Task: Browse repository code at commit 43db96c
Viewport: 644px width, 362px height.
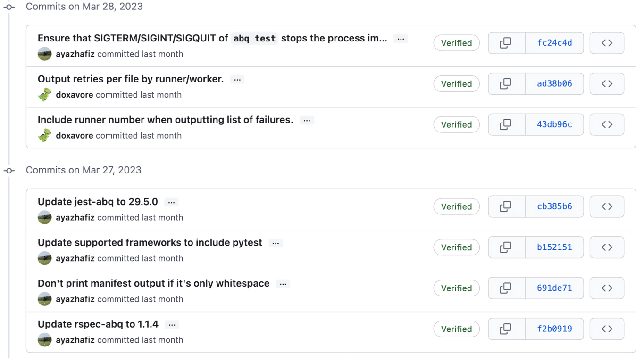Action: tap(607, 124)
